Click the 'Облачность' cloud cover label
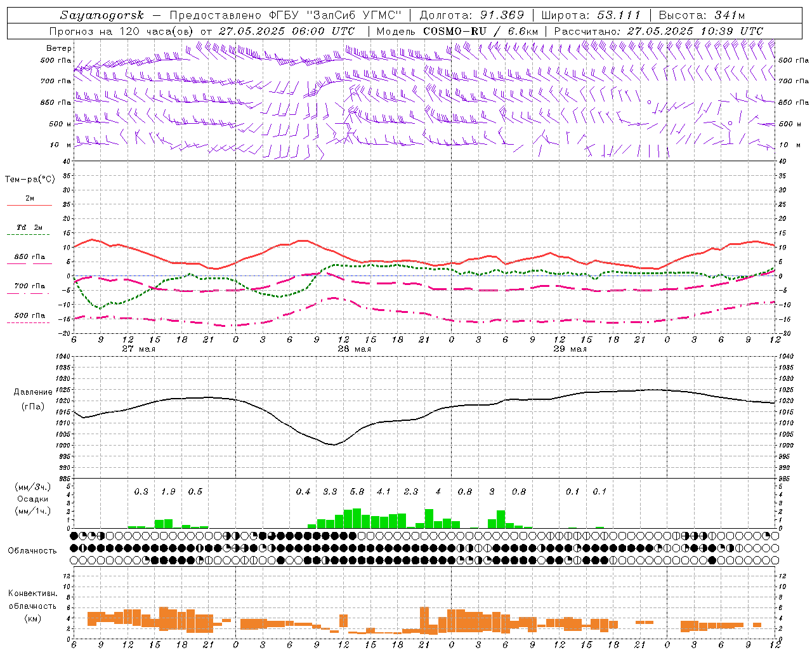 click(32, 550)
